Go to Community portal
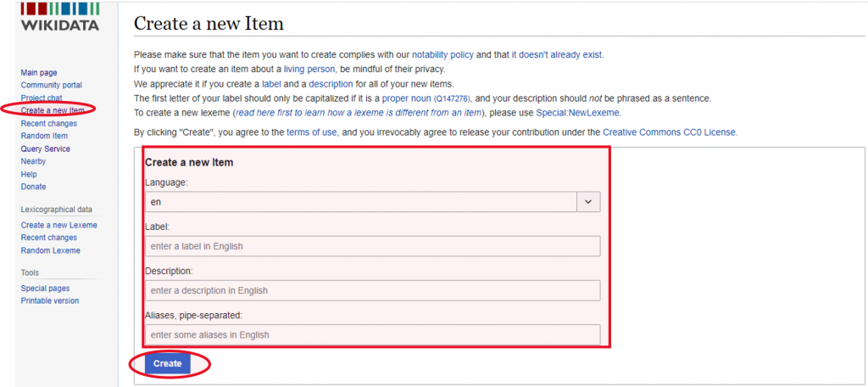 pos(51,86)
